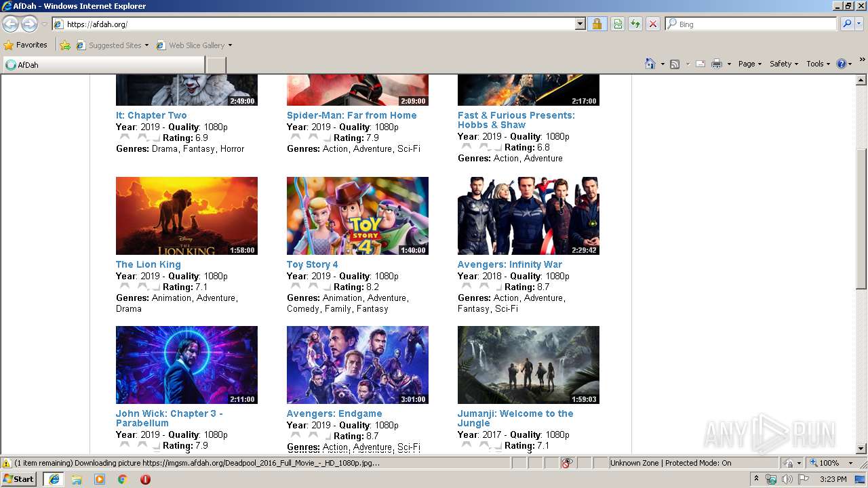
Task: Click the Jumanji jungle poster thumbnail
Action: 528,365
